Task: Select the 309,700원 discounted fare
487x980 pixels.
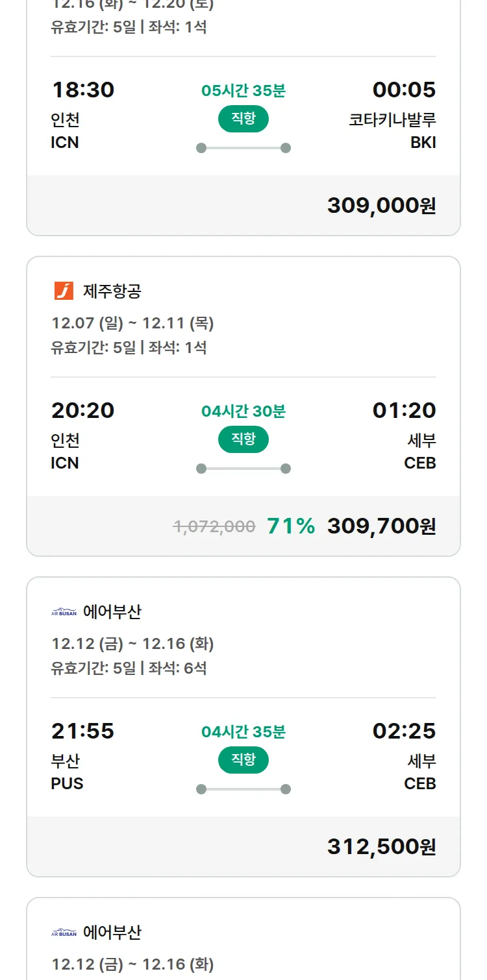Action: click(x=381, y=526)
